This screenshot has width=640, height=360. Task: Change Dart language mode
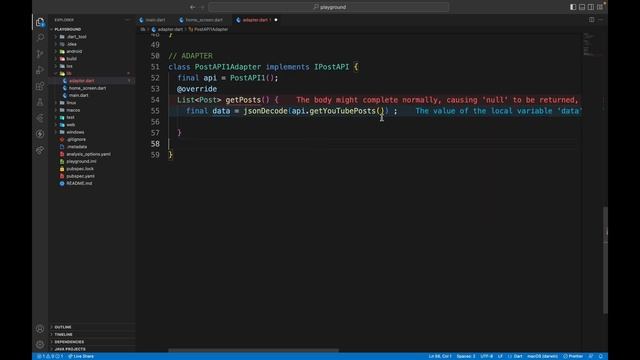516,356
